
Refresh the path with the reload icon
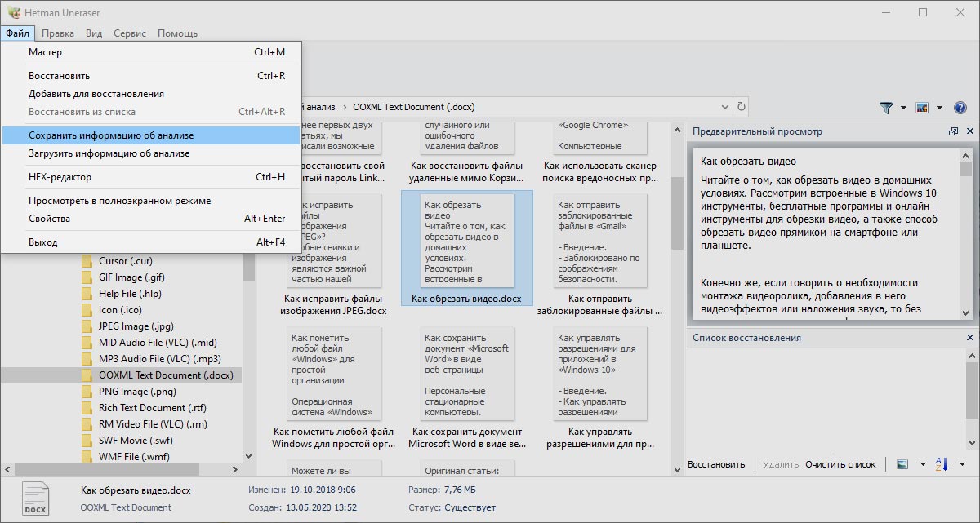(x=742, y=107)
